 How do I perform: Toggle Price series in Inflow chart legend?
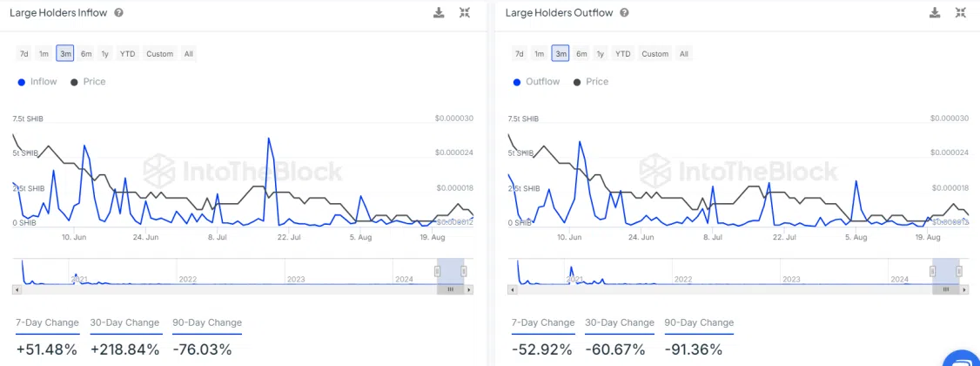pyautogui.click(x=88, y=82)
